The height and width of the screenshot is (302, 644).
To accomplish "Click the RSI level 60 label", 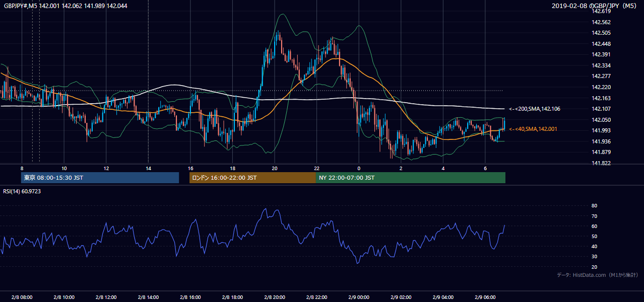I will pyautogui.click(x=594, y=226).
